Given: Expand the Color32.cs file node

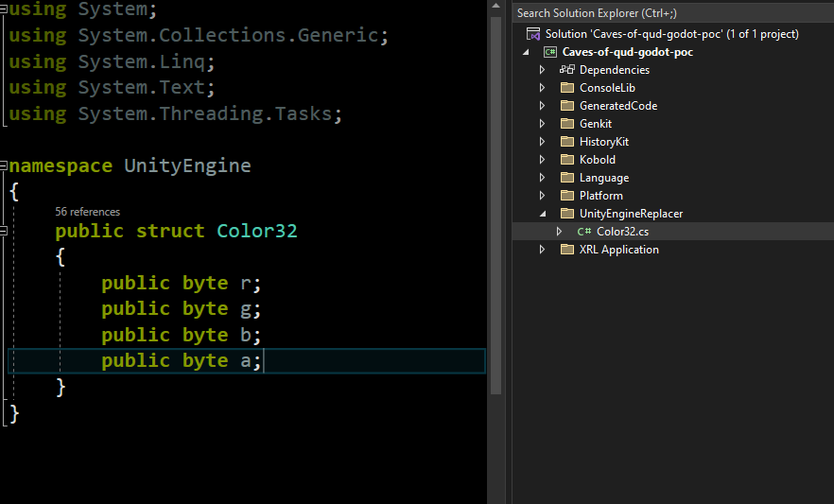Looking at the screenshot, I should click(559, 232).
